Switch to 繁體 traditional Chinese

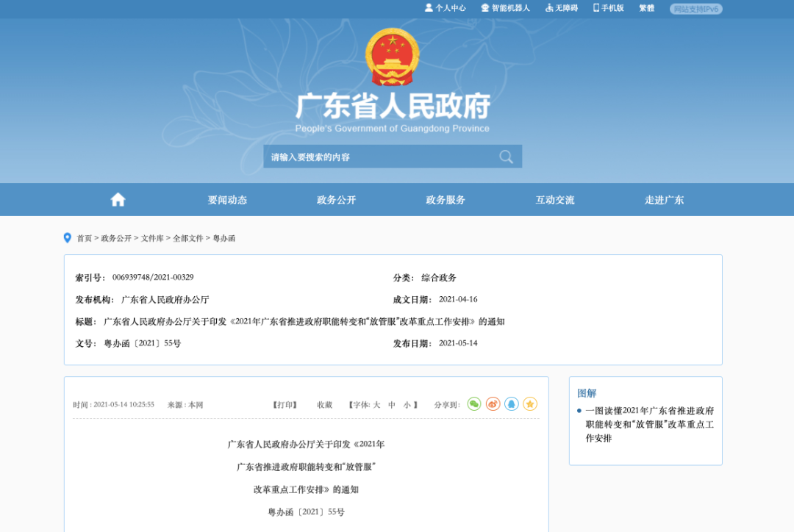click(x=645, y=8)
